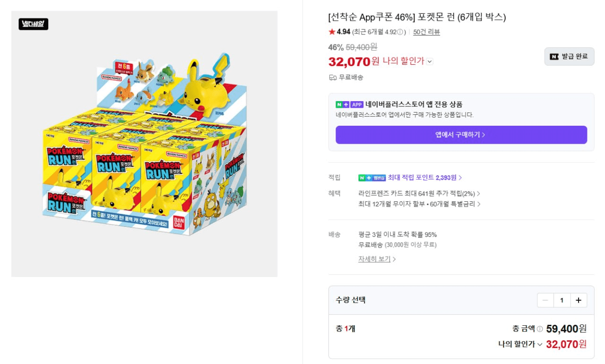Screen dimensions: 605x364
Task: Click the N+ 멤버십 badge icon
Action: [x=372, y=178]
